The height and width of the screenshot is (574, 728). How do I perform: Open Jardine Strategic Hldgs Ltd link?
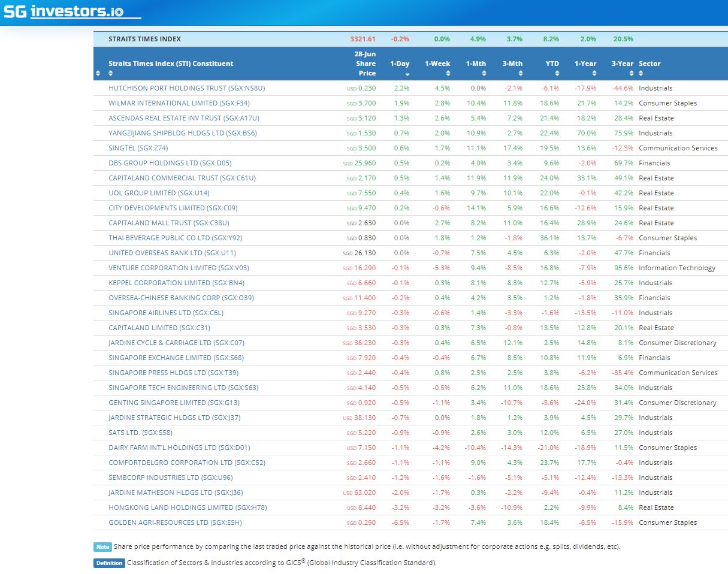click(174, 418)
